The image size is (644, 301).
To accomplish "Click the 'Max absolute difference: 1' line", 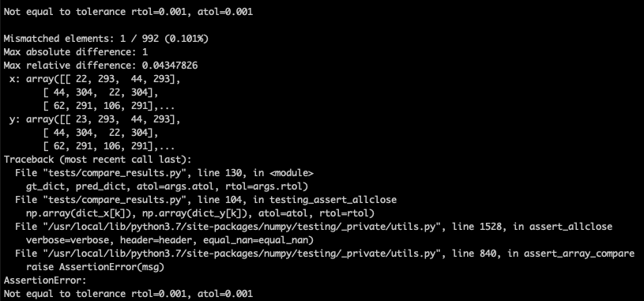I will pyautogui.click(x=76, y=53).
